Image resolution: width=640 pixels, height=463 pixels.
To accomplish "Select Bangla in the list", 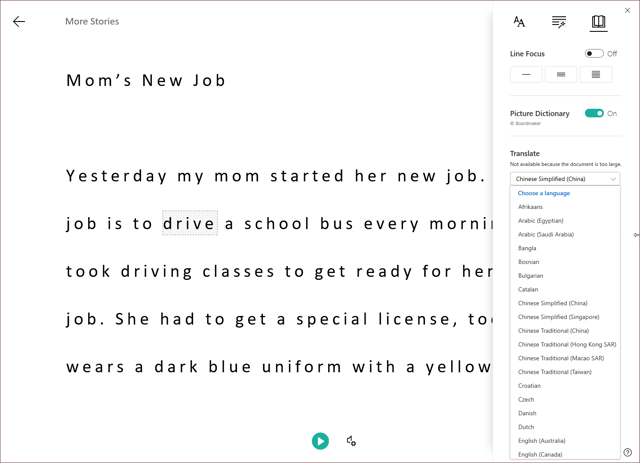I will tap(565, 248).
